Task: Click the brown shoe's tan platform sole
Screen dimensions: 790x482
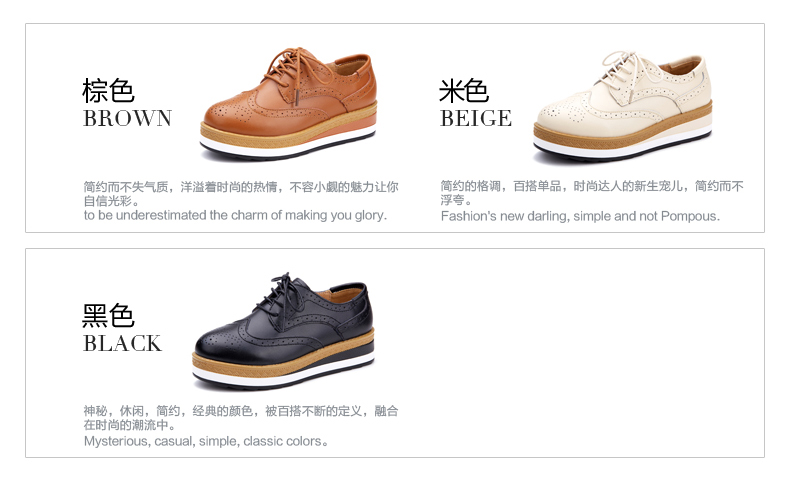Action: 288,127
